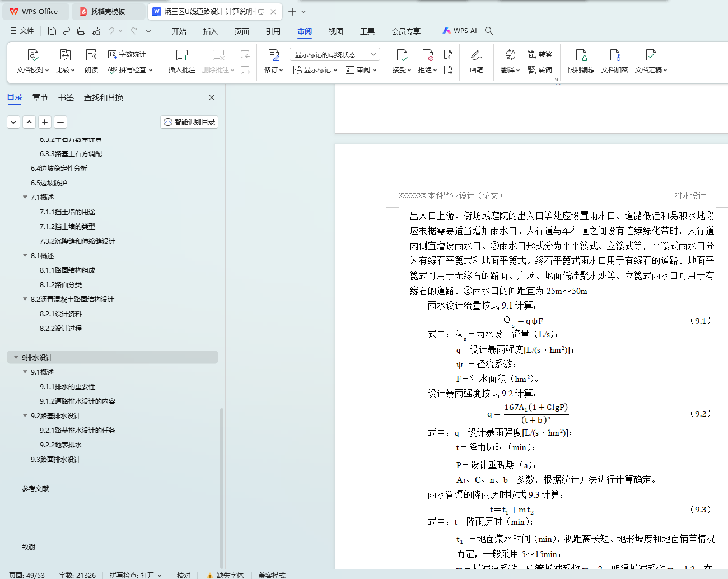Click the 拒绝 reject change icon
Viewport: 728px width, 579px height.
pyautogui.click(x=428, y=55)
